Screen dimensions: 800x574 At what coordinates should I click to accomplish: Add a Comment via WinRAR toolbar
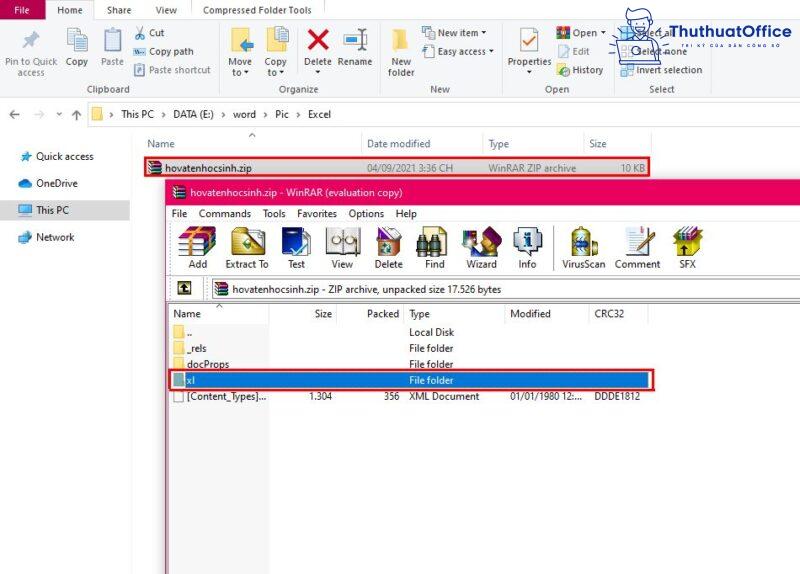coord(637,248)
